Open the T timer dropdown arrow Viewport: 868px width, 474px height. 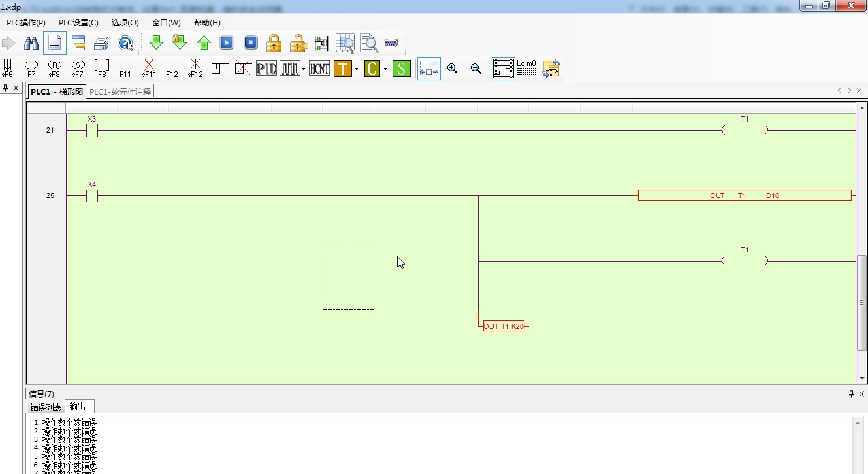coord(357,69)
